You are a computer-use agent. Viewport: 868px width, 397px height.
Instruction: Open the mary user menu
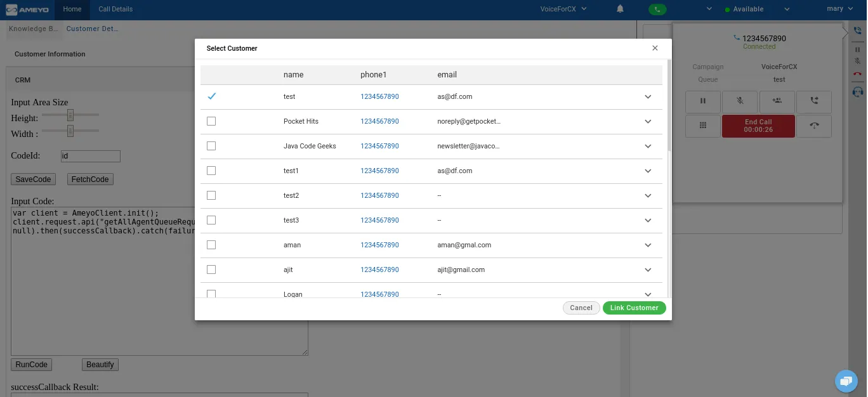839,9
